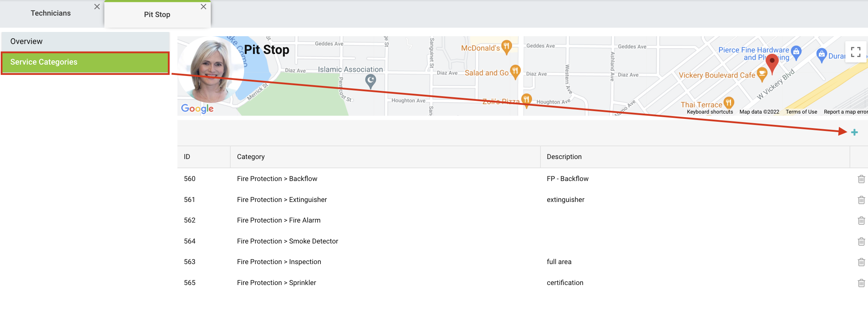This screenshot has height=323, width=868.
Task: Open the Terms of Use link
Action: coord(801,112)
